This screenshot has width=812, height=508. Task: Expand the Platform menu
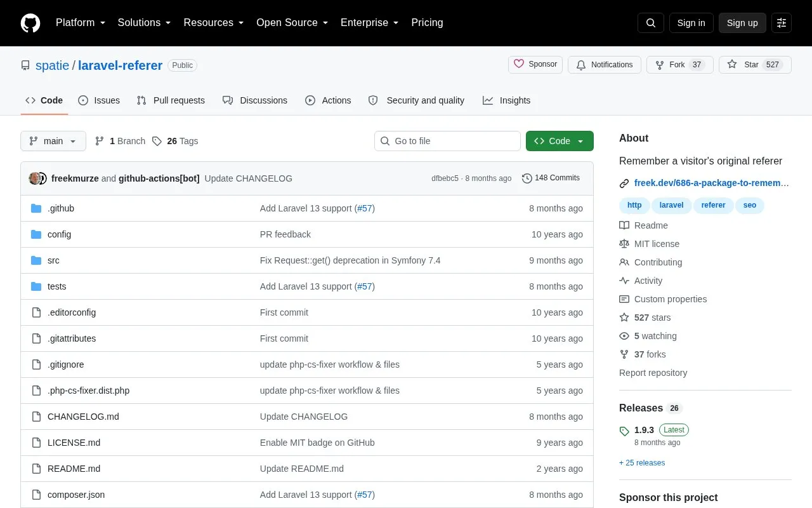pos(81,23)
